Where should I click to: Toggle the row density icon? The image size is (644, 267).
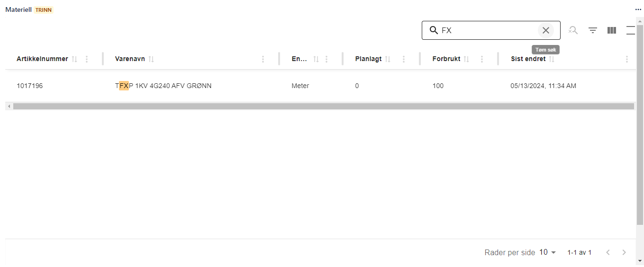[x=630, y=30]
